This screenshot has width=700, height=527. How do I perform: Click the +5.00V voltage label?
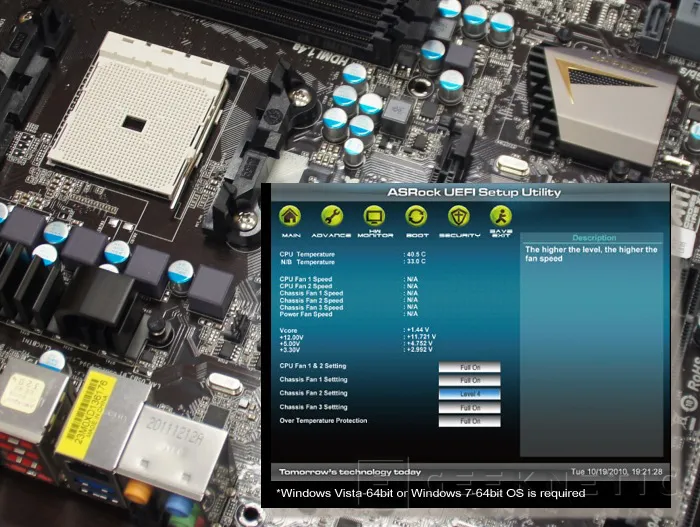[289, 343]
